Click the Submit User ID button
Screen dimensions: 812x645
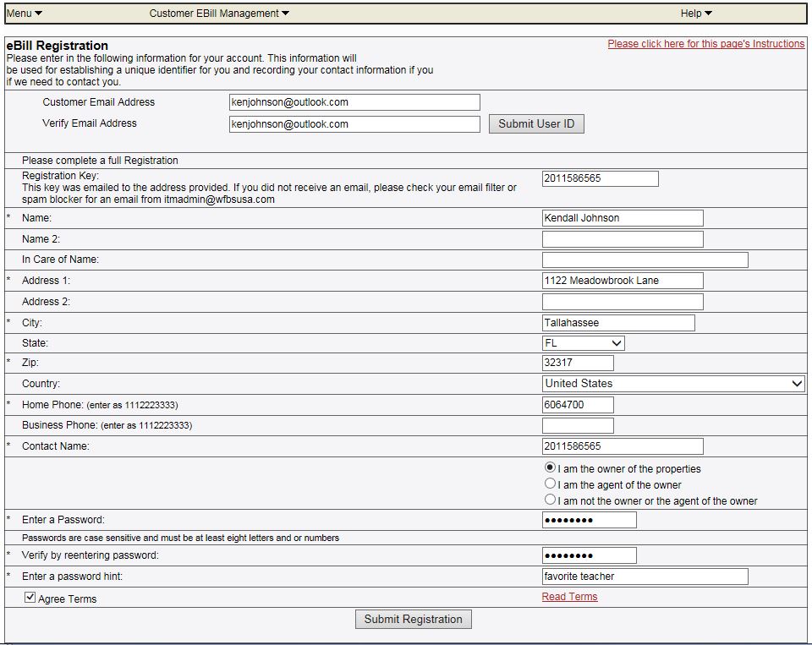[536, 123]
